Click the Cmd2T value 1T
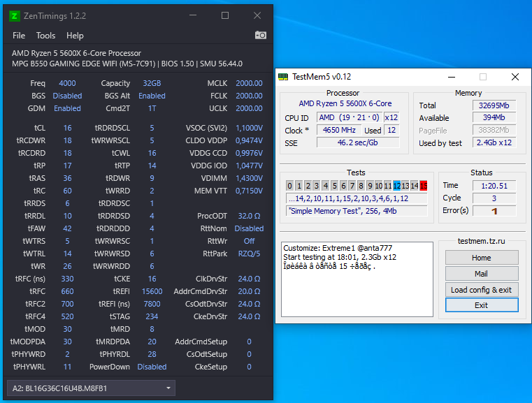The image size is (532, 403). (x=152, y=108)
